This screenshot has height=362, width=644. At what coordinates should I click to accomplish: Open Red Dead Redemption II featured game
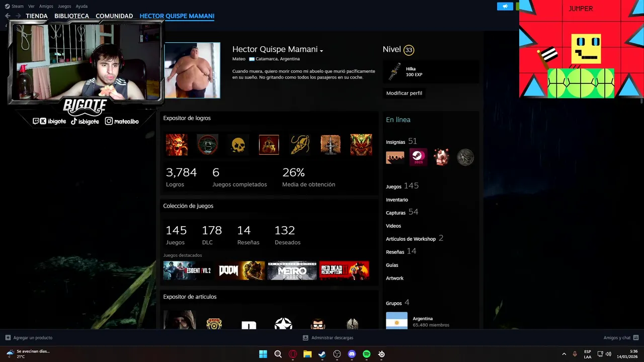(x=344, y=270)
